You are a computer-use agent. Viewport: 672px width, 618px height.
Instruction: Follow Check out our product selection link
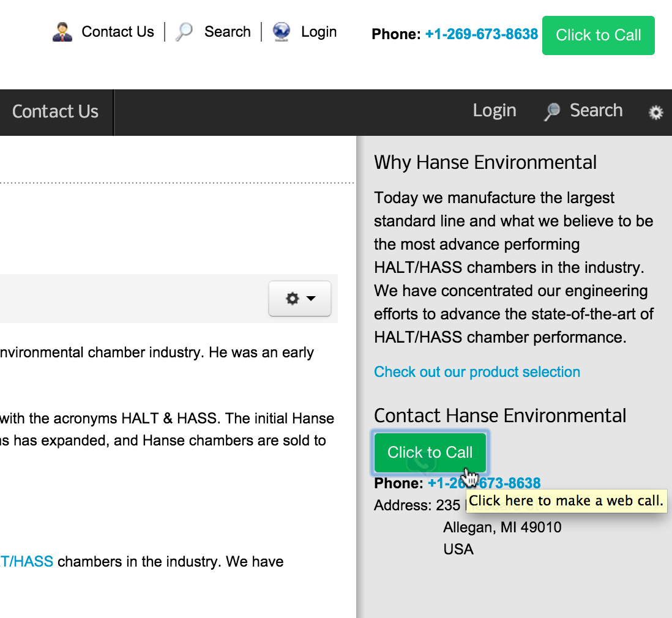(477, 372)
